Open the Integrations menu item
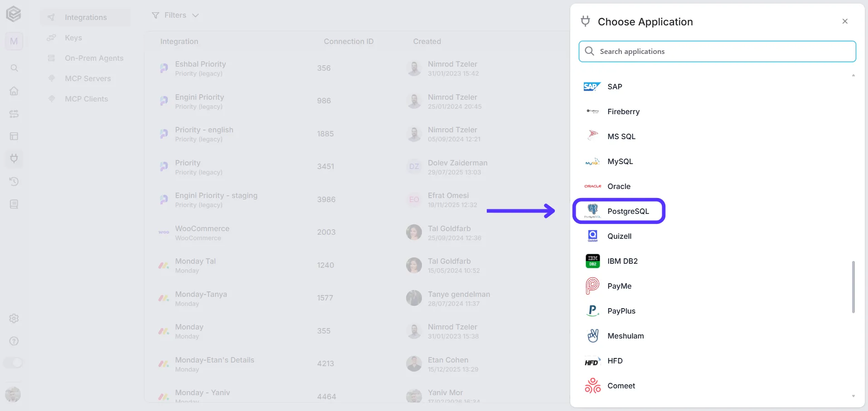This screenshot has width=868, height=411. pos(85,17)
